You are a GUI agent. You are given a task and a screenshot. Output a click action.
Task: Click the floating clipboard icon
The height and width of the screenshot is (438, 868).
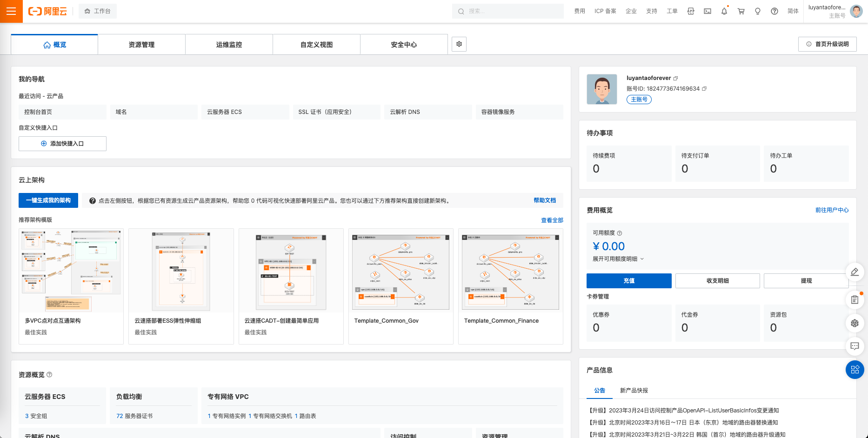tap(855, 300)
